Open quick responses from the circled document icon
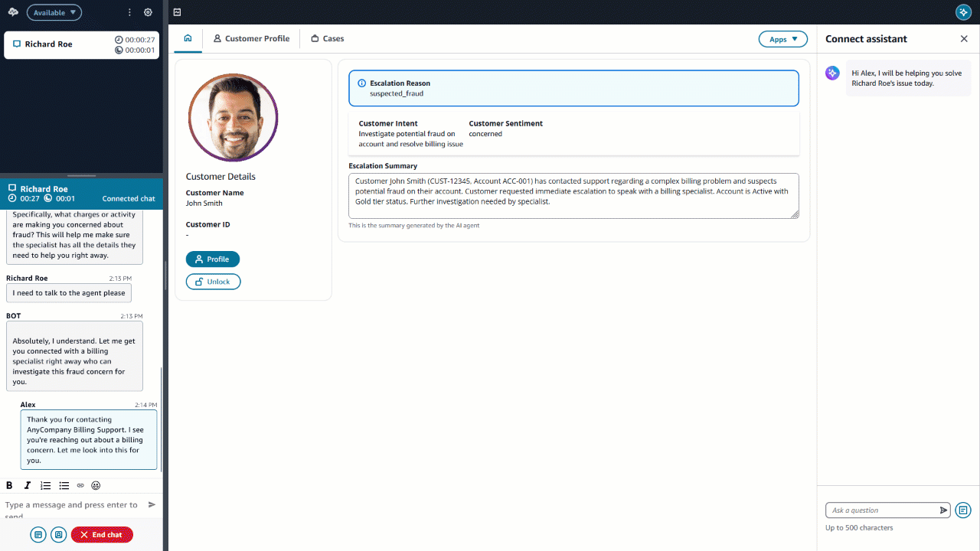Image resolution: width=980 pixels, height=551 pixels. tap(38, 534)
